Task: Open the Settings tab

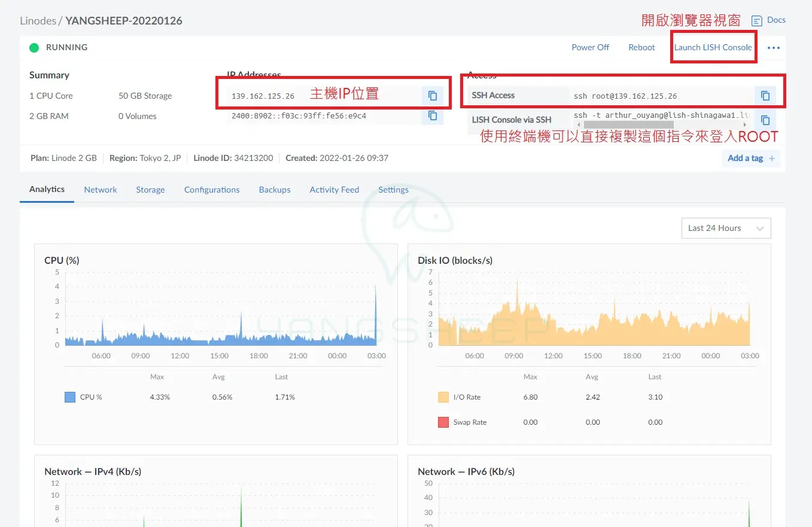Action: pyautogui.click(x=393, y=190)
